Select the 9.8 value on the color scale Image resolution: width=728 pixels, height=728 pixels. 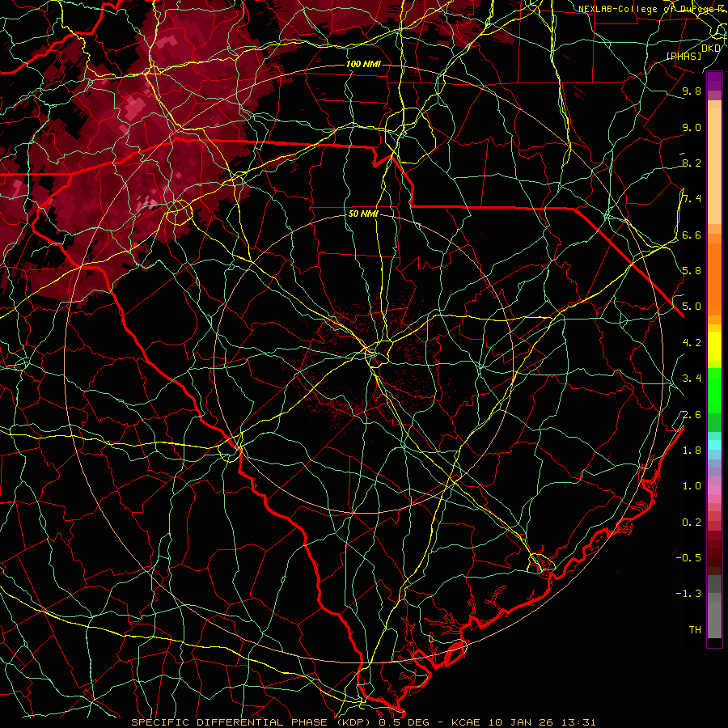(x=692, y=91)
